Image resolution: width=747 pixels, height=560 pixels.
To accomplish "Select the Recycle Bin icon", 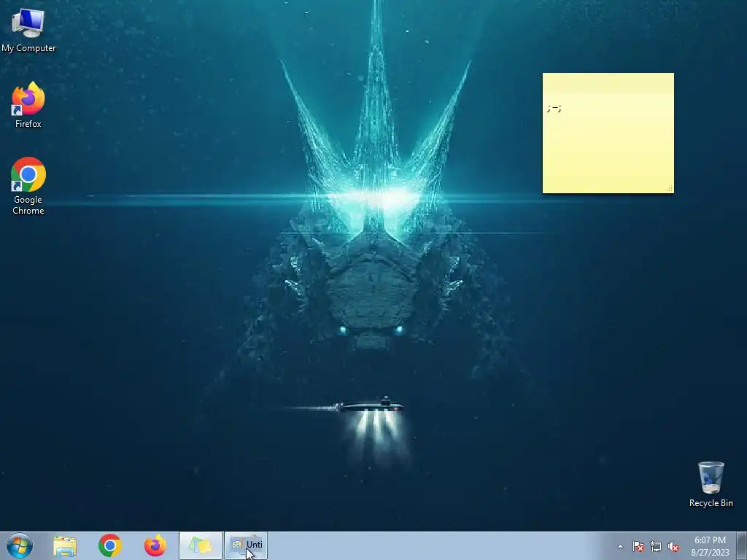I will pyautogui.click(x=711, y=484).
